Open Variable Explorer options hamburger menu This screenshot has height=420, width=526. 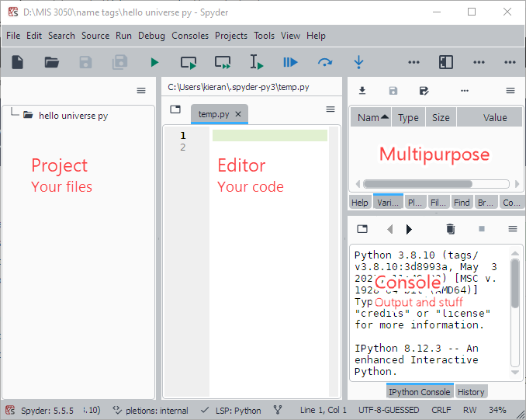pos(510,91)
